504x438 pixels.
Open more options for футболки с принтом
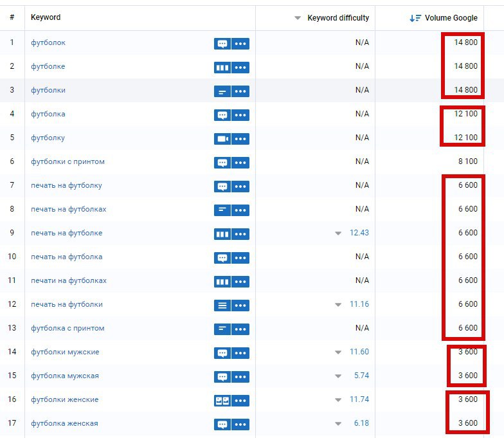coord(240,163)
